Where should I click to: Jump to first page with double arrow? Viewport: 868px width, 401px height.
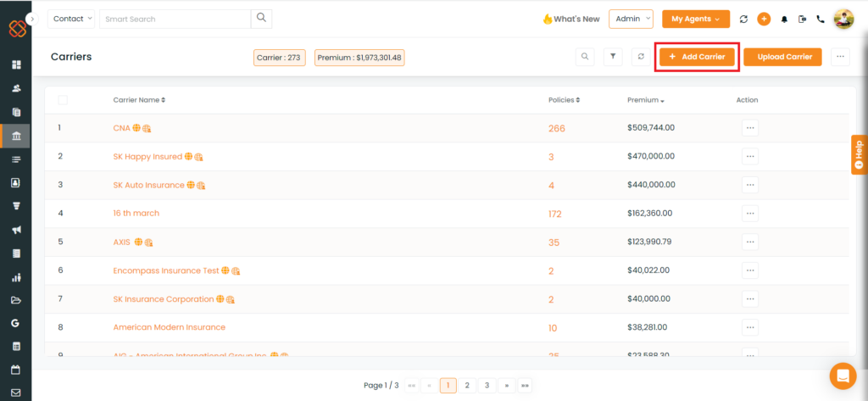click(x=411, y=386)
